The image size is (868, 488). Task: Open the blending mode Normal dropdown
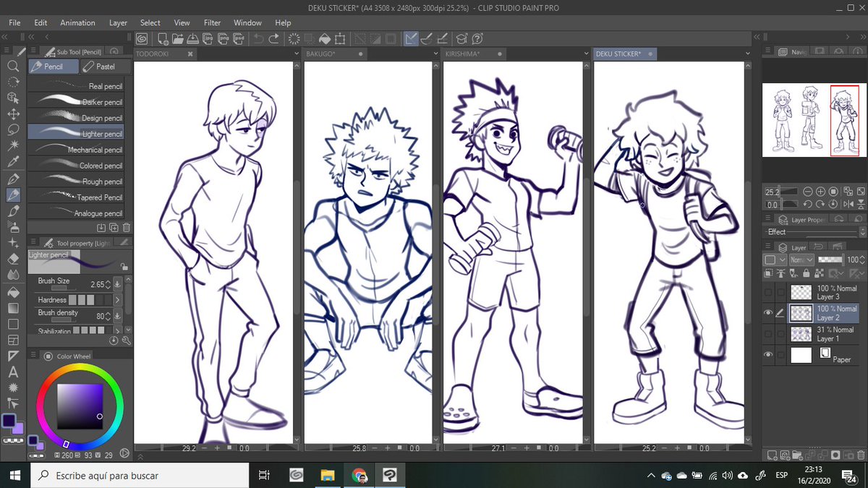[x=801, y=259]
